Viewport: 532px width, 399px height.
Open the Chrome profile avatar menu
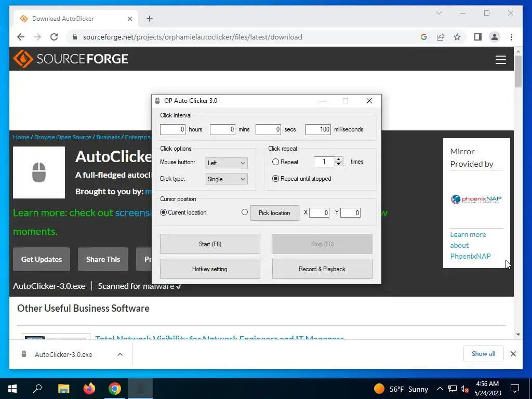coord(495,37)
